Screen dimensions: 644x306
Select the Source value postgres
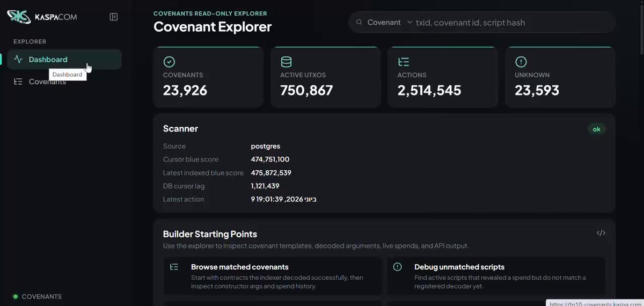pyautogui.click(x=266, y=146)
